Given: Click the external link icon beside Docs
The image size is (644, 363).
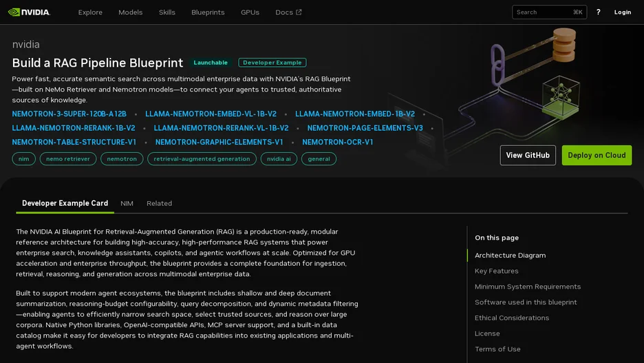Looking at the screenshot, I should tap(299, 12).
